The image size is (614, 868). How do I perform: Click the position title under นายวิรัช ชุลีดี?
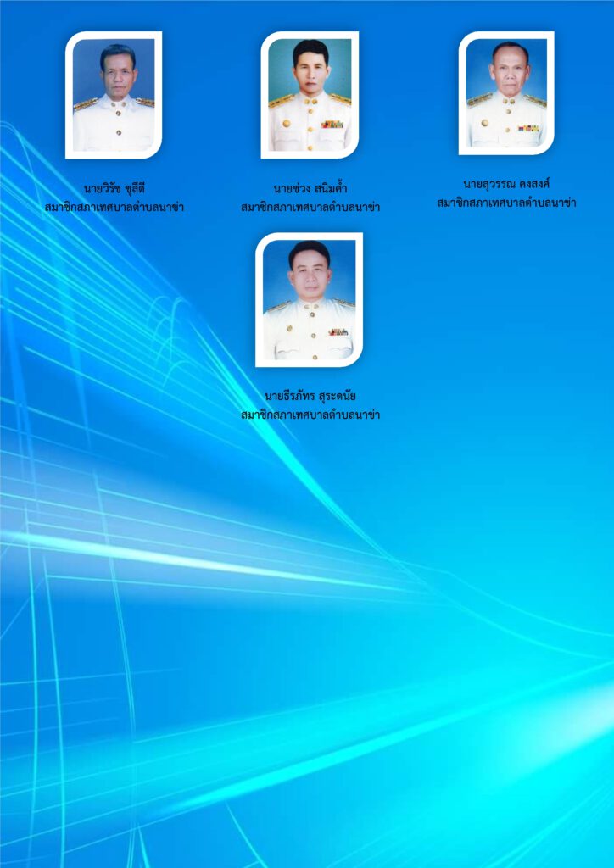click(114, 208)
